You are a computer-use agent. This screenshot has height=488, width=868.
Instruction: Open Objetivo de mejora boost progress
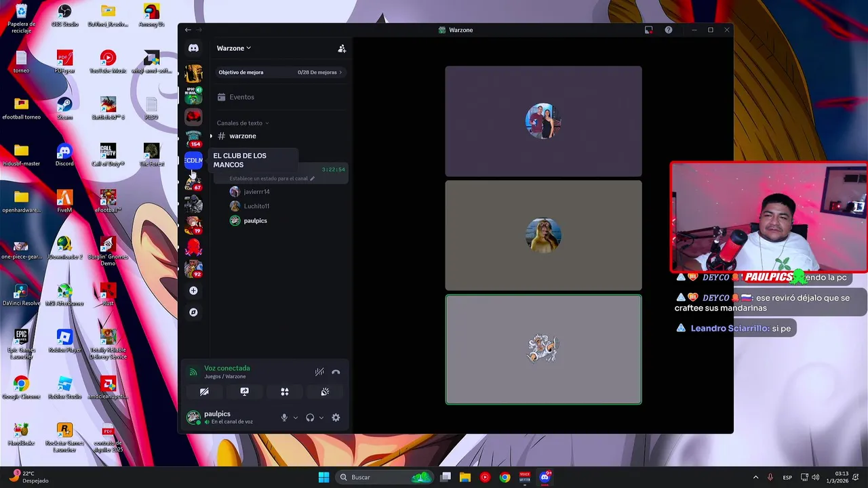281,72
